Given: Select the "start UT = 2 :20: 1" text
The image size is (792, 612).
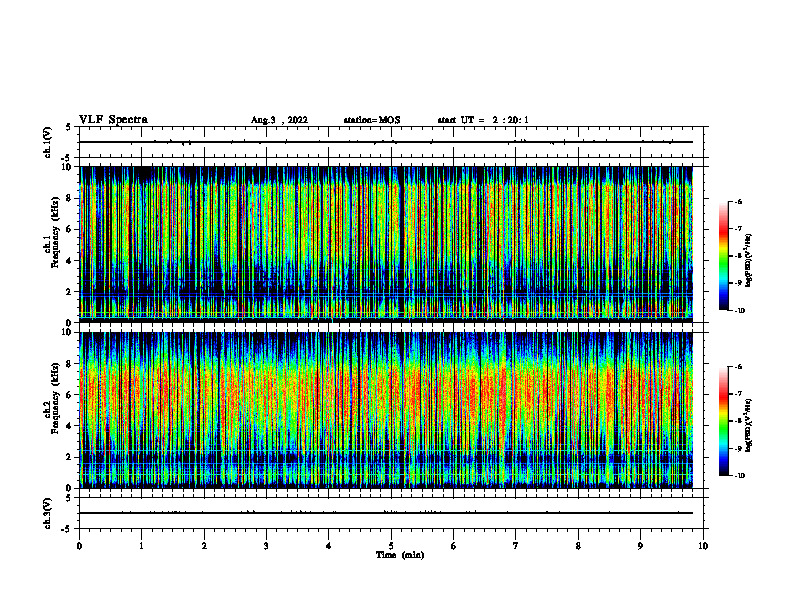Looking at the screenshot, I should [x=483, y=120].
